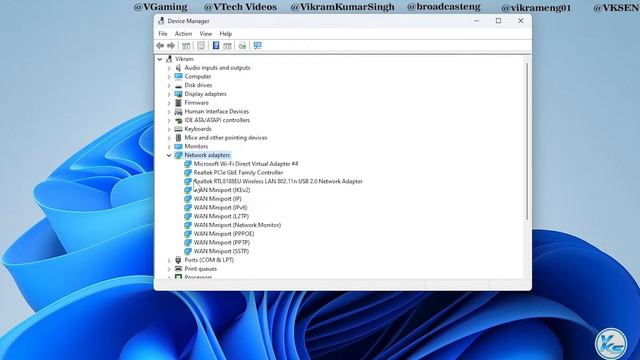Select the Human Interface Devices icon
Image resolution: width=640 pixels, height=360 pixels.
tap(178, 111)
